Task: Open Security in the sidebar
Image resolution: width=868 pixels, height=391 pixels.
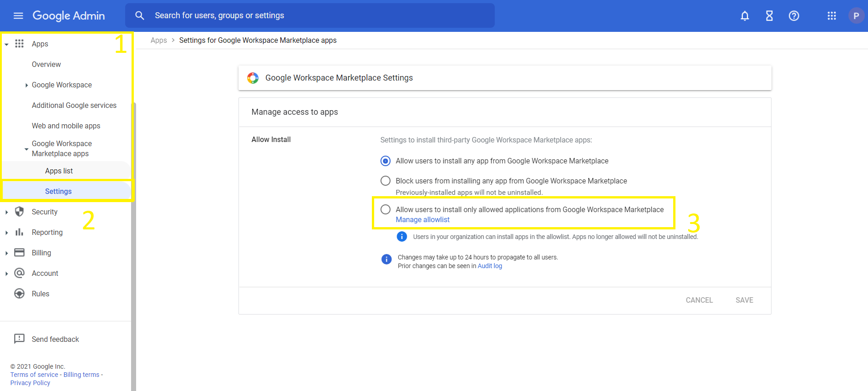Action: (x=45, y=212)
